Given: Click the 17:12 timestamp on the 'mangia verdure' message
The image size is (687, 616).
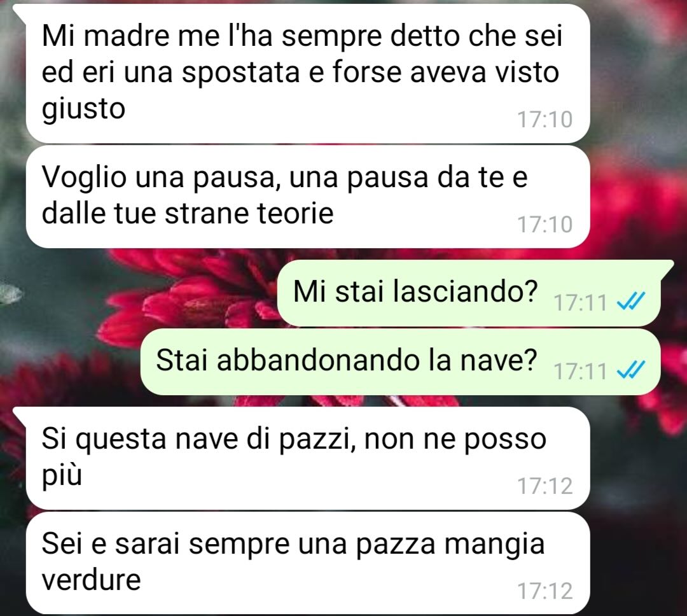Looking at the screenshot, I should tap(545, 591).
